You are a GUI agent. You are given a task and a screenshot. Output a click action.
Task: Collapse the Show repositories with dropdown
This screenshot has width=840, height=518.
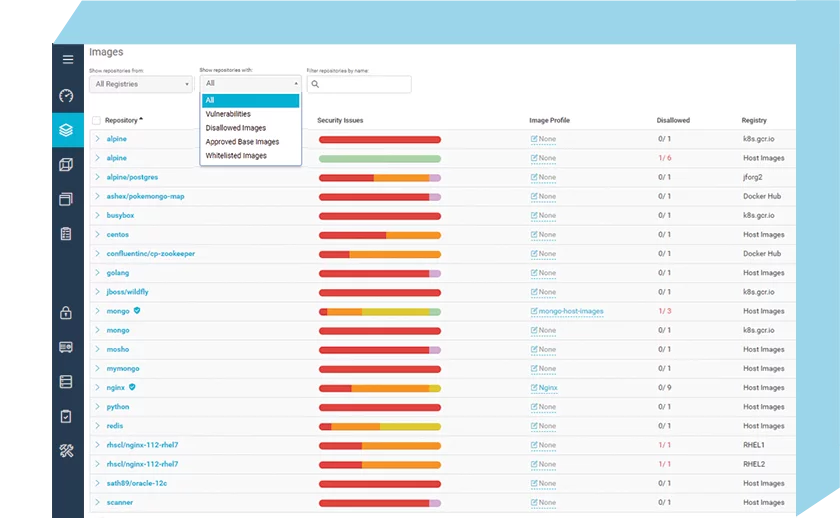tap(250, 84)
